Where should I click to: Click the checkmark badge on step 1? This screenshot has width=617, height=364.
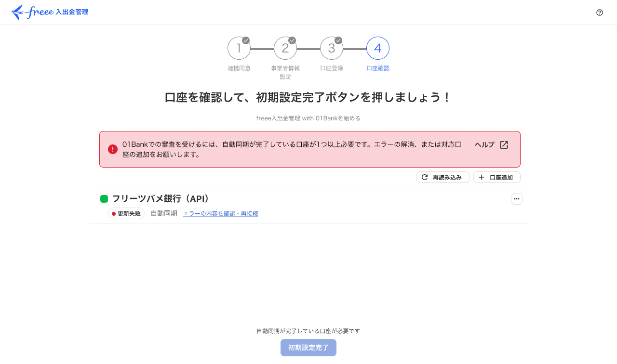246,40
